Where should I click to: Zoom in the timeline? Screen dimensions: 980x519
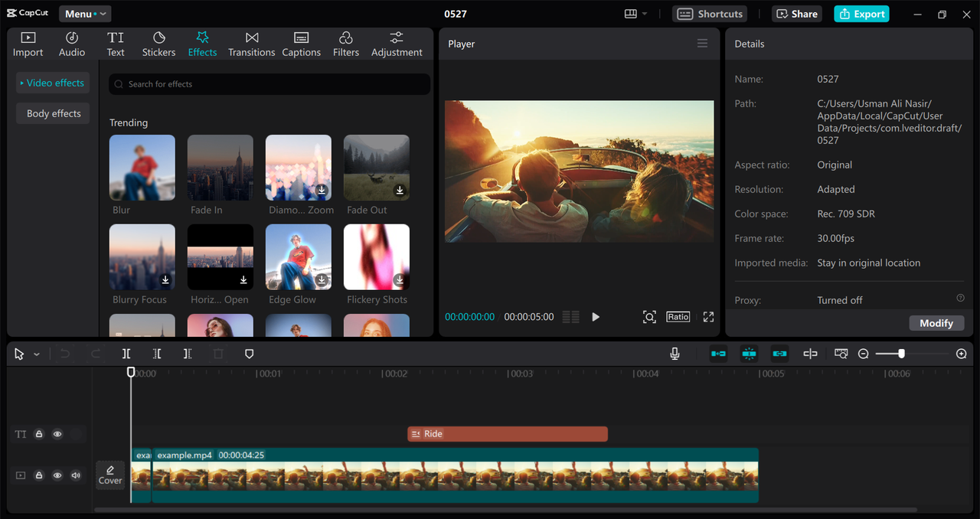[x=962, y=354]
